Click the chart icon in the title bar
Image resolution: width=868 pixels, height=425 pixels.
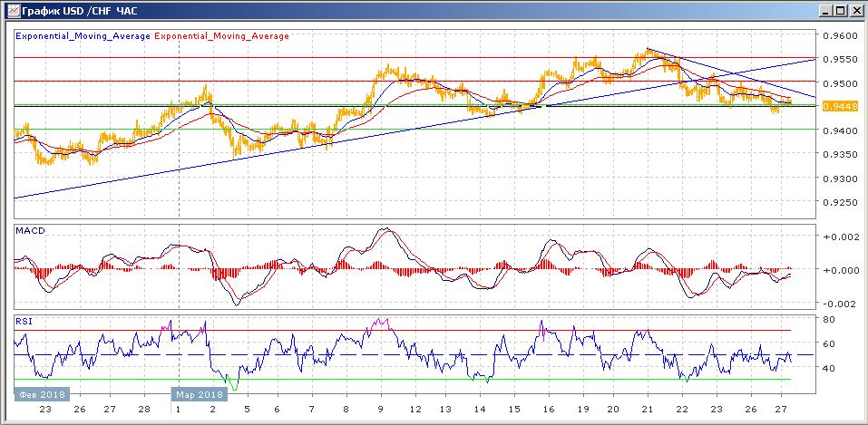11,10
